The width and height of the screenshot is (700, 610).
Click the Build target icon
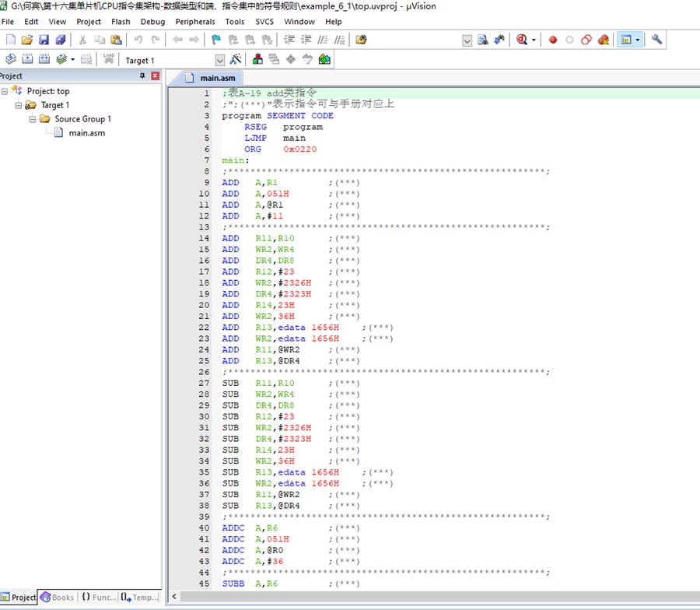coord(27,59)
